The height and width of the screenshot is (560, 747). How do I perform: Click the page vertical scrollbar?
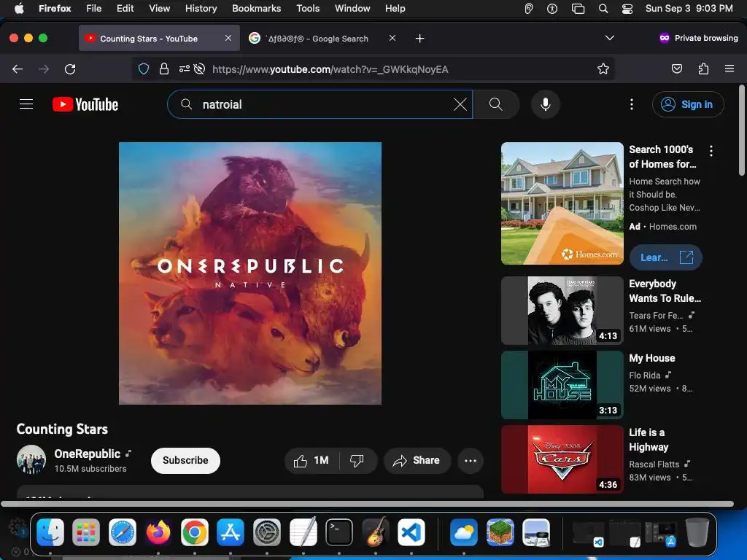[x=742, y=130]
